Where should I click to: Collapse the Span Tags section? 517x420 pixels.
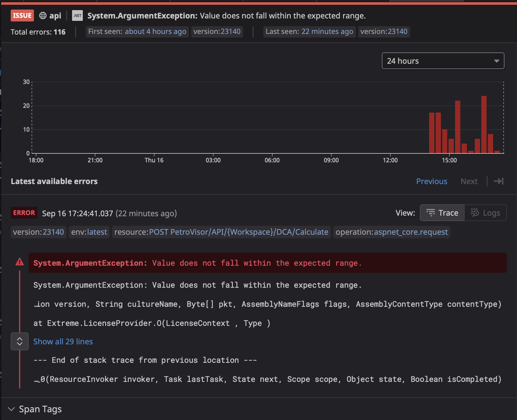pos(11,409)
